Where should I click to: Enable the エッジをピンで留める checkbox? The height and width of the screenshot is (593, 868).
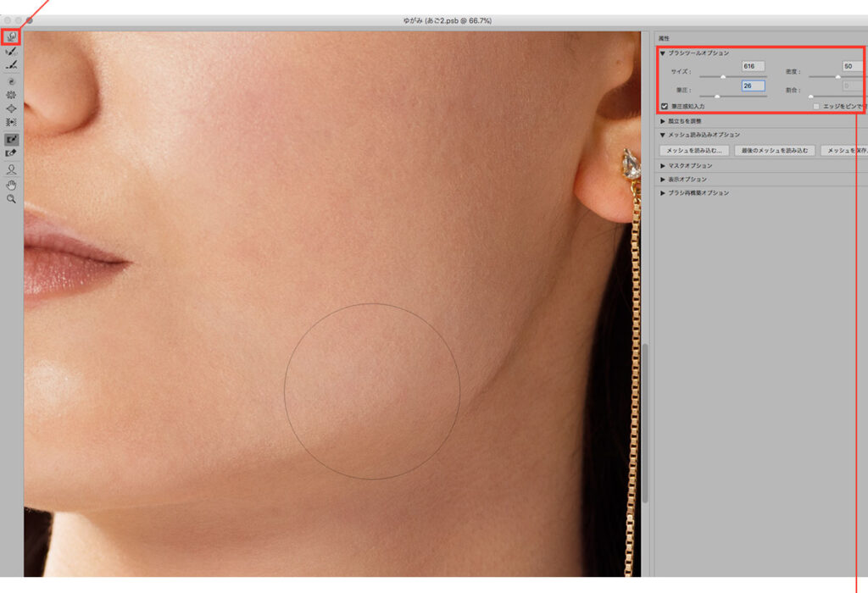(x=816, y=107)
